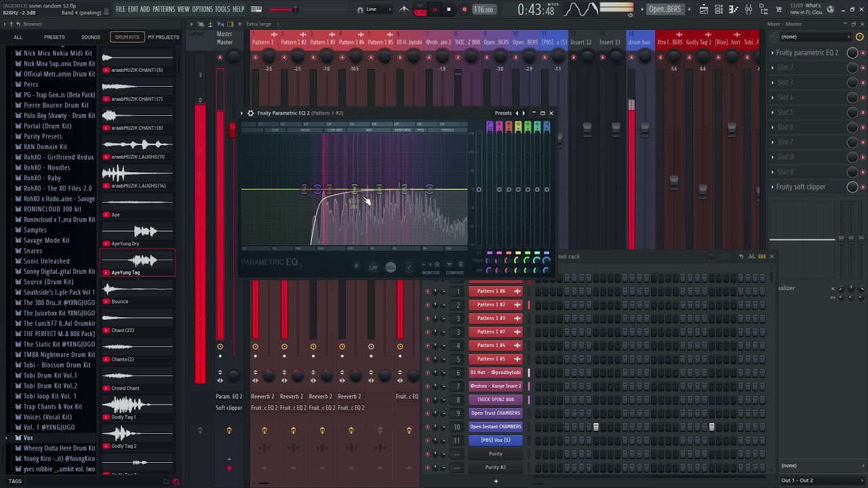Click the EQ band 7 node on curve
Screen dimensions: 868x488
pos(429,189)
